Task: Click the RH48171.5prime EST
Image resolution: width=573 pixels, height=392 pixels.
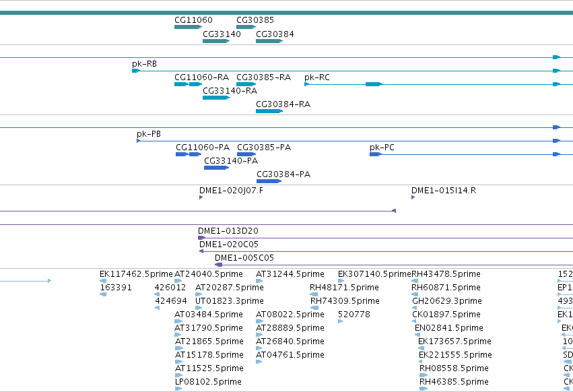Action: point(314,294)
